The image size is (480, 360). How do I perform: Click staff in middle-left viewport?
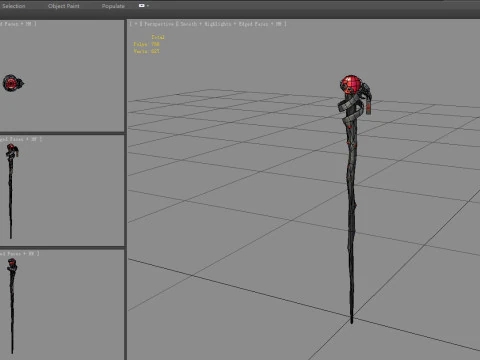pos(11,191)
